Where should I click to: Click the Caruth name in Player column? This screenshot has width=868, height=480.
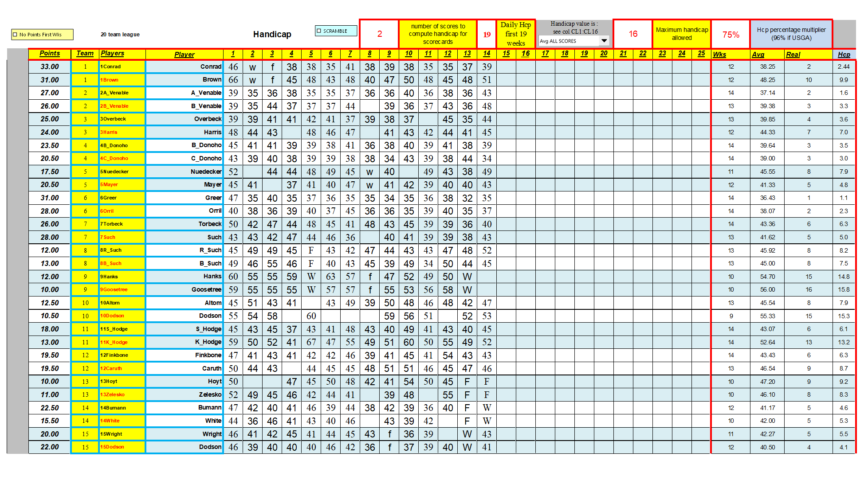tap(212, 368)
